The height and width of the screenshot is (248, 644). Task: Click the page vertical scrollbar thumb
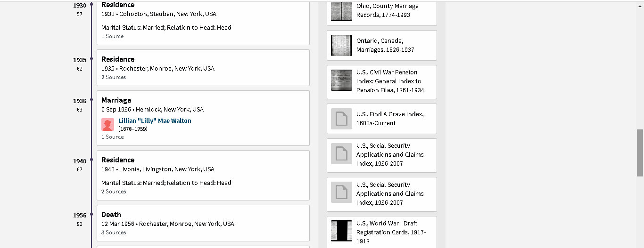[640, 153]
